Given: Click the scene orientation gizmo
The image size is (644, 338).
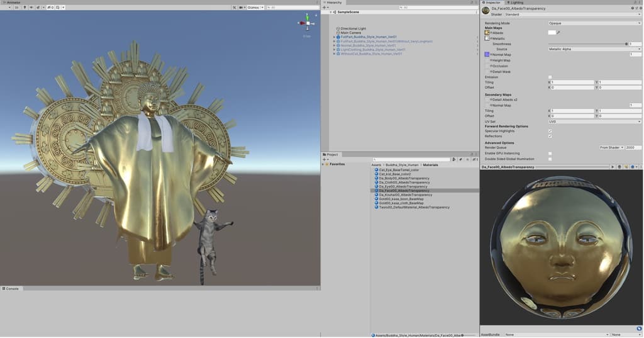Looking at the screenshot, I should (x=307, y=24).
